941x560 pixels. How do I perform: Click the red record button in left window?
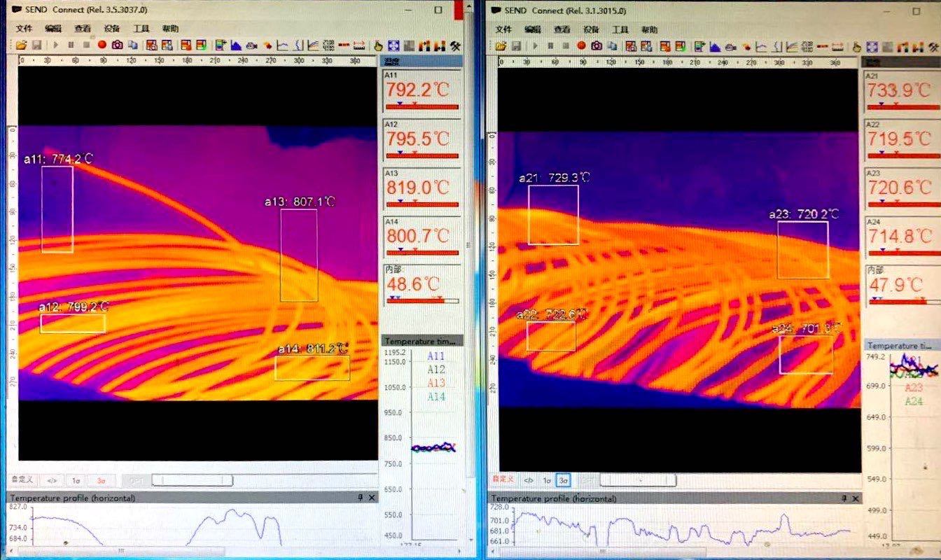102,45
